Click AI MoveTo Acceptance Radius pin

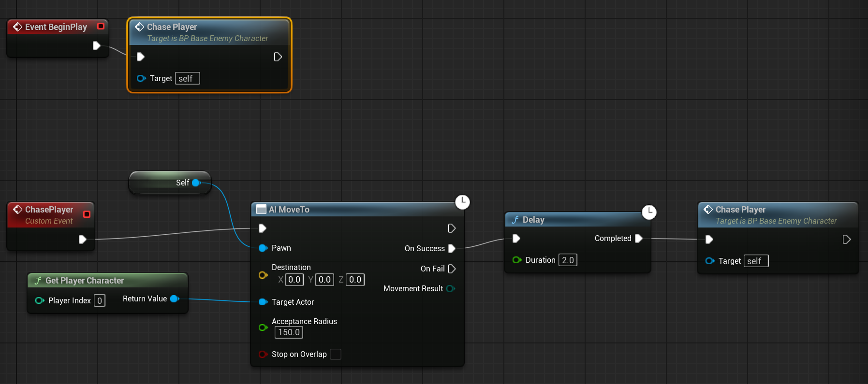(263, 327)
